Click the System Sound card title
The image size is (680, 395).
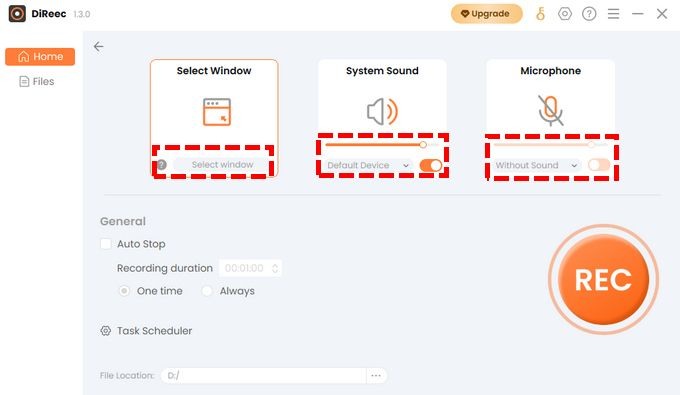coord(382,71)
